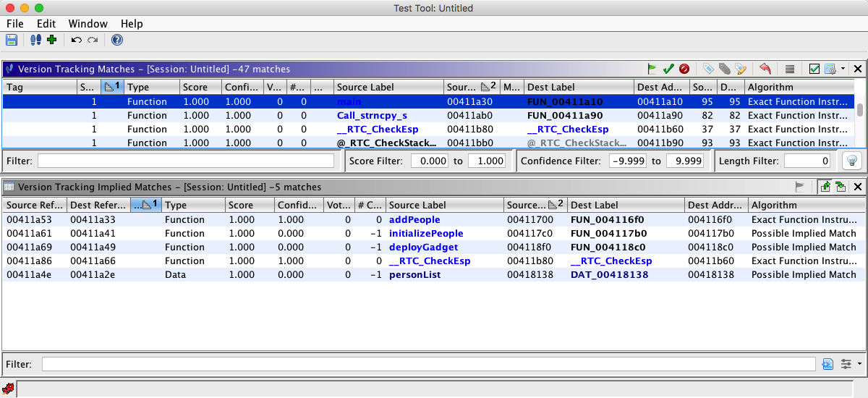
Task: Click the lightbulb filter icon
Action: pos(851,161)
